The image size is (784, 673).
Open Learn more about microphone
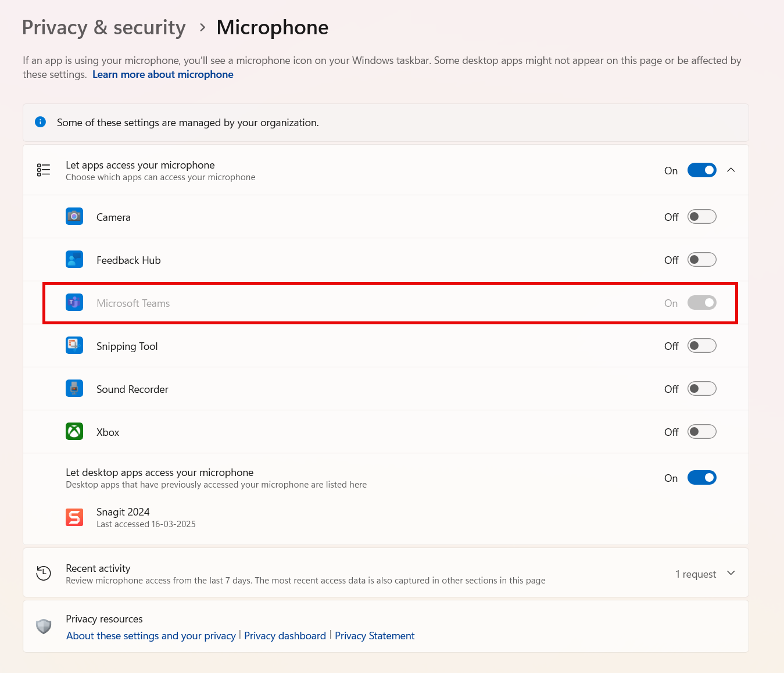[x=163, y=74]
